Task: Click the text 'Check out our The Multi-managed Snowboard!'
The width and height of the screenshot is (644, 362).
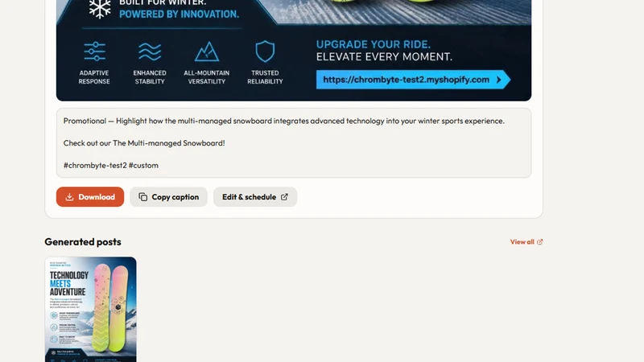Action: pos(144,143)
